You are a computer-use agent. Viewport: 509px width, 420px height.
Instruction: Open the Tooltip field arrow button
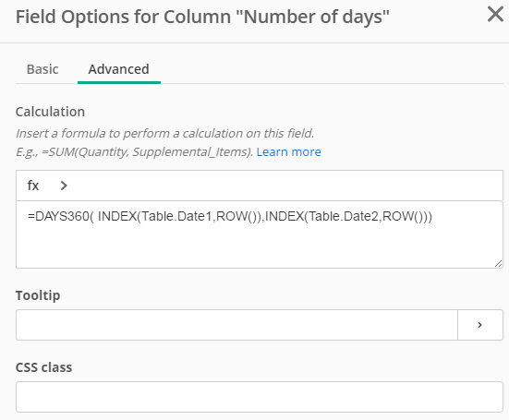pos(480,325)
